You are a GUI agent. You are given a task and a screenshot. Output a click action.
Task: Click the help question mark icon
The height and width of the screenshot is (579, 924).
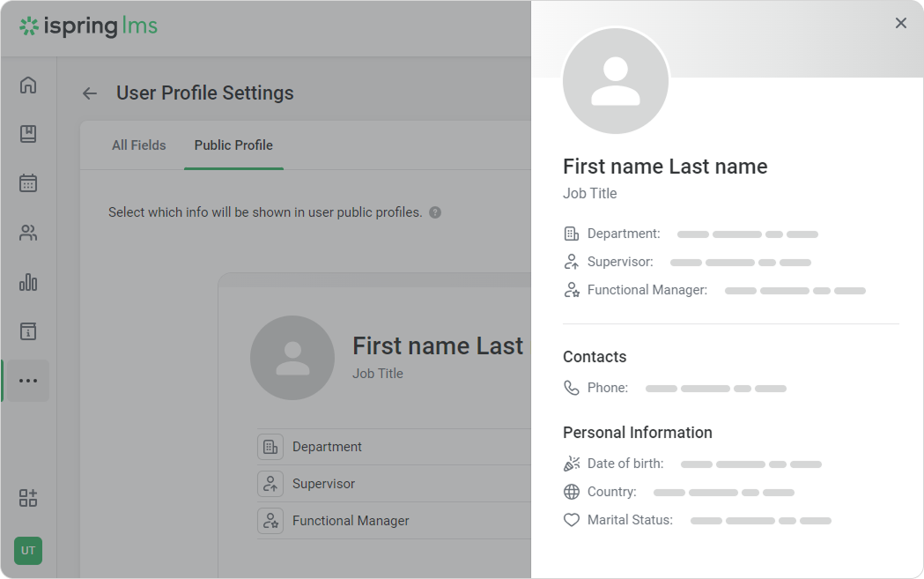click(x=435, y=212)
